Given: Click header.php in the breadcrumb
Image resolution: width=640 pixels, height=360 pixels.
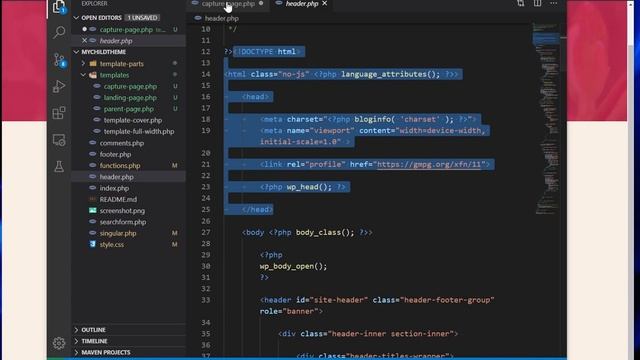Looking at the screenshot, I should 221,18.
